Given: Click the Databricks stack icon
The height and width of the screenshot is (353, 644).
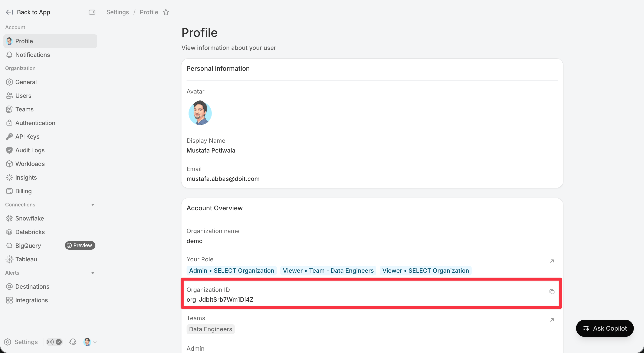Looking at the screenshot, I should click(x=9, y=232).
